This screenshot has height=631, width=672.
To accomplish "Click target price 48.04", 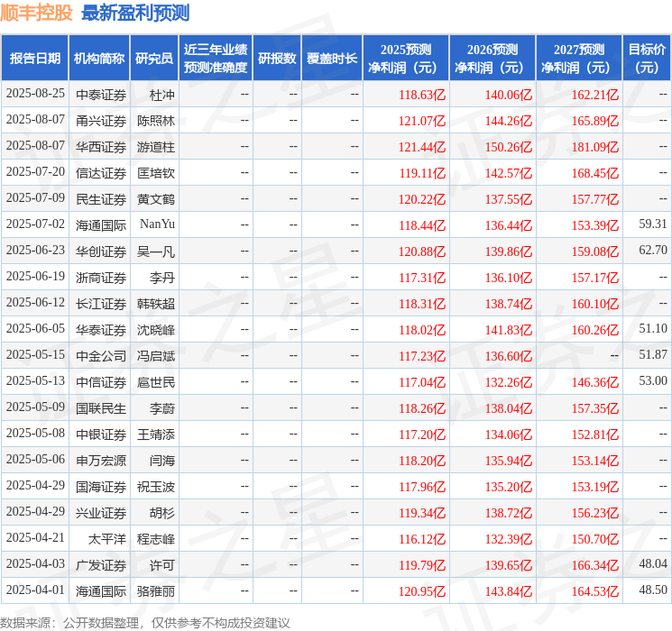I will point(653,563).
